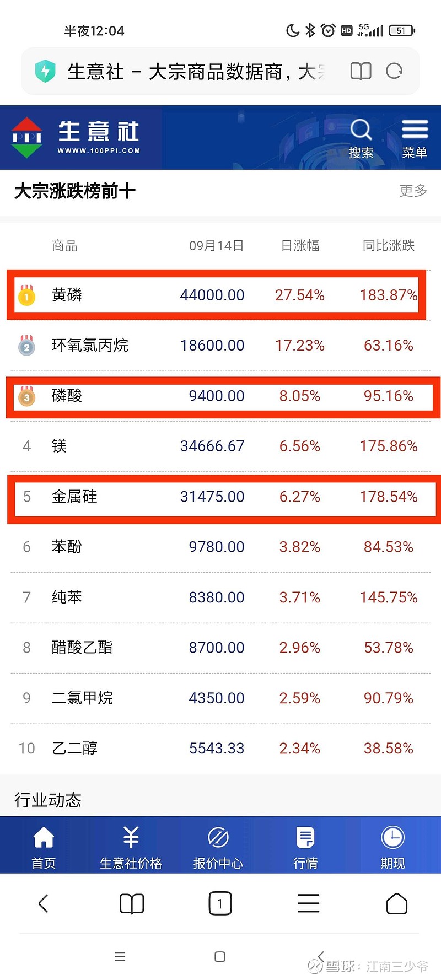The width and height of the screenshot is (441, 980).
Task: Reload the page with refresh icon
Action: pos(394,71)
